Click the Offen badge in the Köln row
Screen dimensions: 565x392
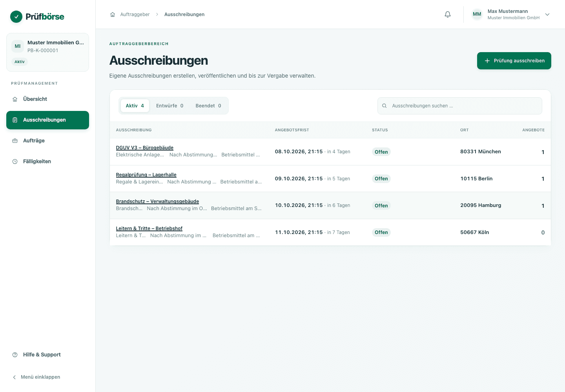coord(381,232)
